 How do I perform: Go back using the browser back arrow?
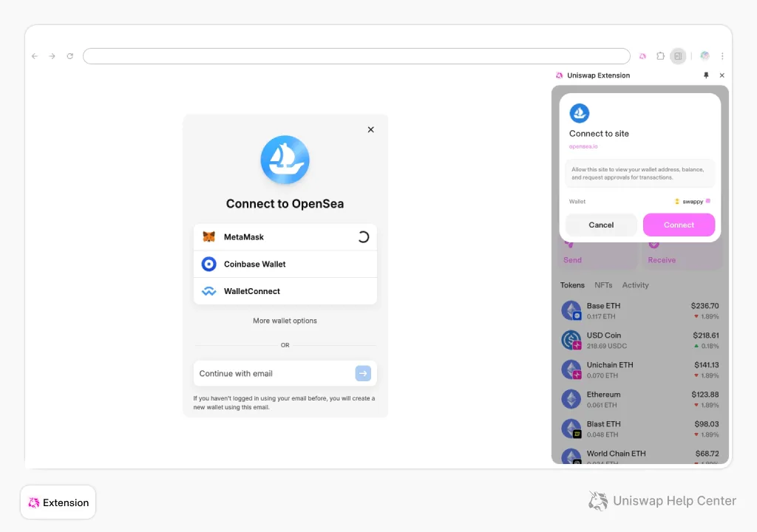click(x=35, y=56)
